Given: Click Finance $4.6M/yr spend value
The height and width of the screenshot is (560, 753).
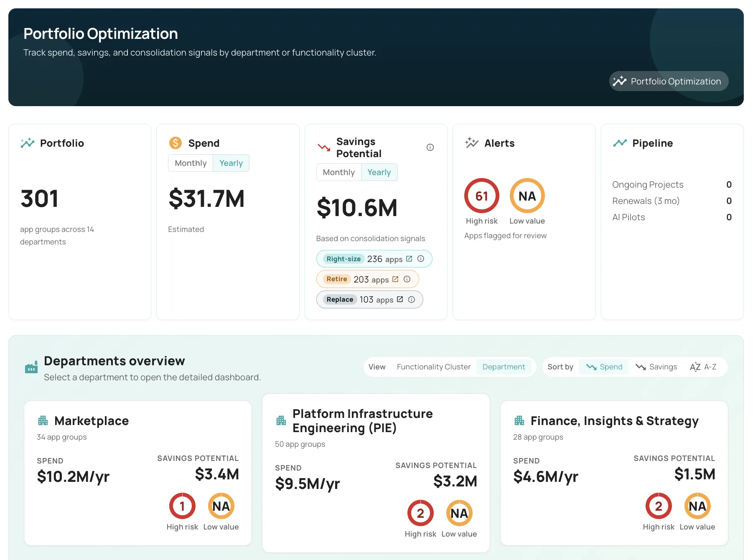Looking at the screenshot, I should pyautogui.click(x=546, y=476).
